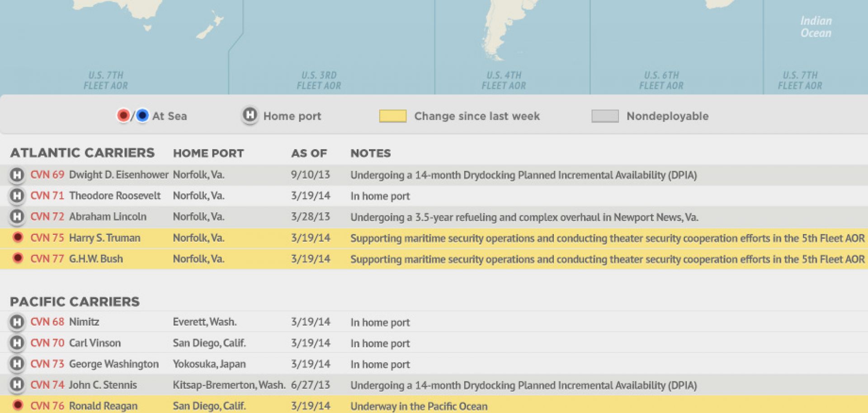Click Bush's 5th Fleet AOR note
Screen dimensions: 868x413
(608, 259)
